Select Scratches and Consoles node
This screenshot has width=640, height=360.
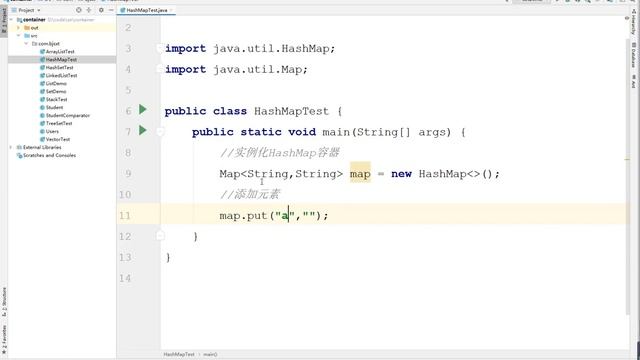tap(49, 156)
